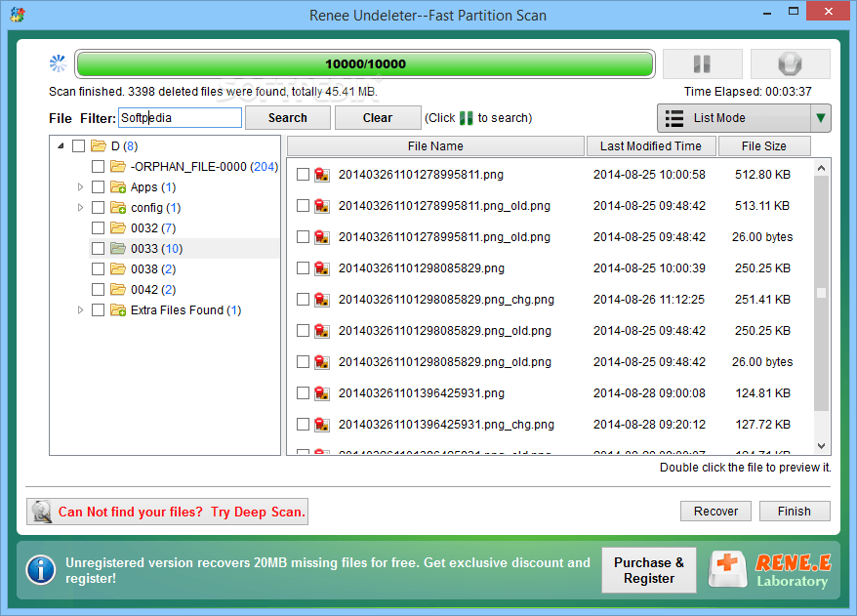Click the 0042 folder icon
Viewport: 857px width, 616px height.
point(118,289)
